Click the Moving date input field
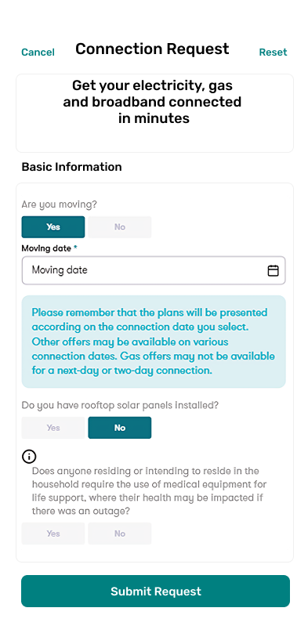The width and height of the screenshot is (308, 644). 154,270
